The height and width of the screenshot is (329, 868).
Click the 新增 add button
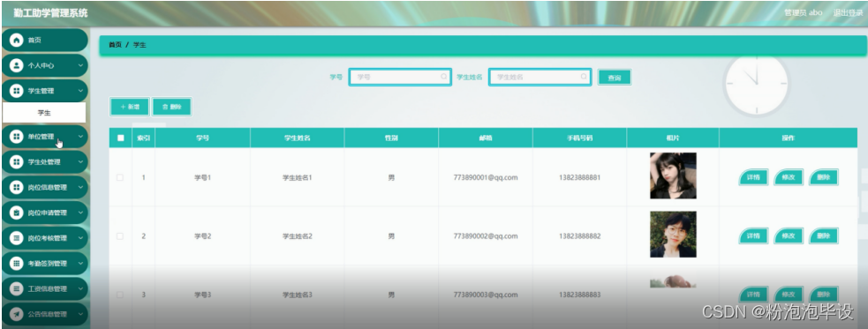[x=130, y=108]
